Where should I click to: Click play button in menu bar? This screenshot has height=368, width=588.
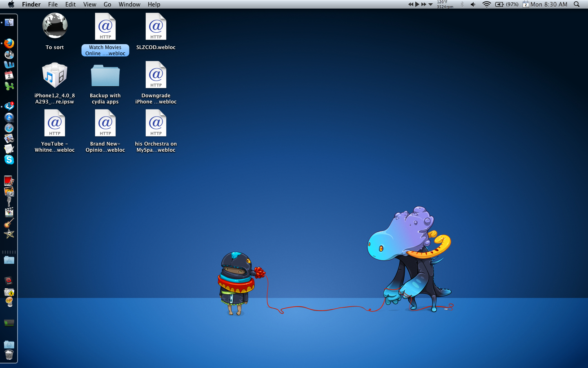click(x=417, y=4)
